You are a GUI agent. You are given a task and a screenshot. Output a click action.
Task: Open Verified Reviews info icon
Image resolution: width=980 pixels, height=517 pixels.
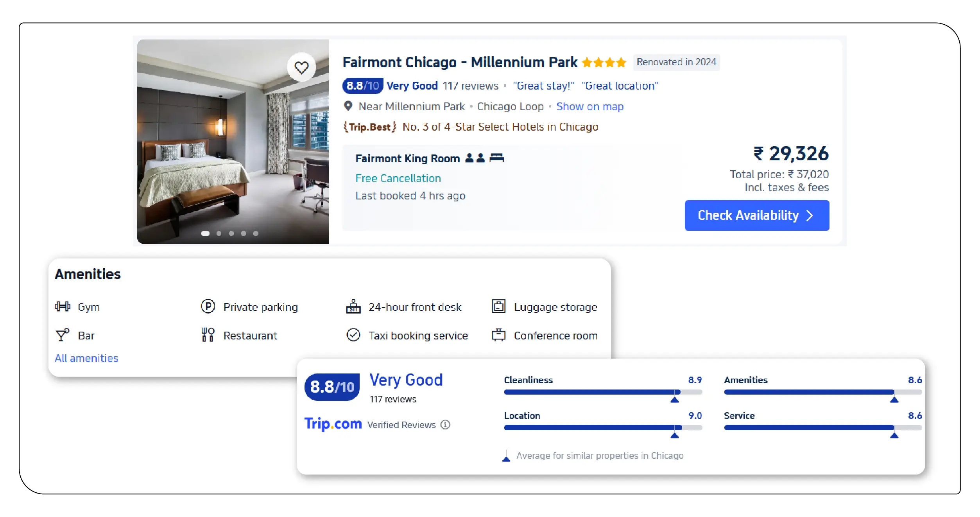[445, 425]
